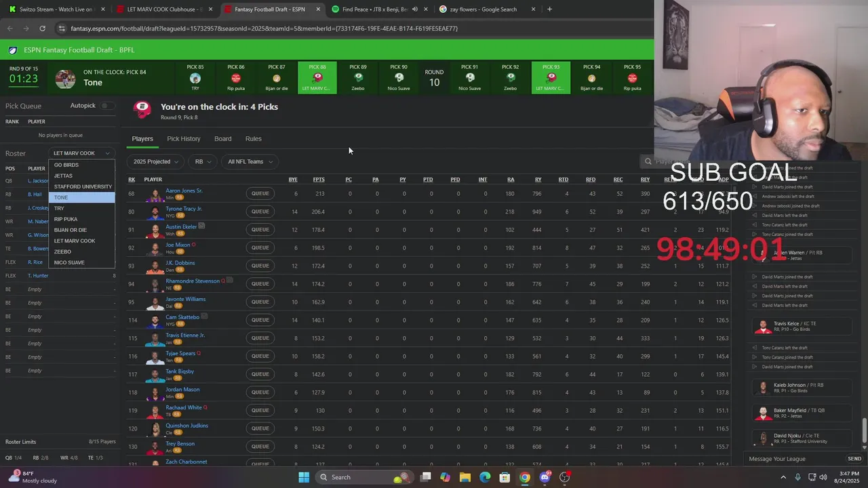The width and height of the screenshot is (868, 488).
Task: Switch to the Board tab
Action: click(x=223, y=138)
